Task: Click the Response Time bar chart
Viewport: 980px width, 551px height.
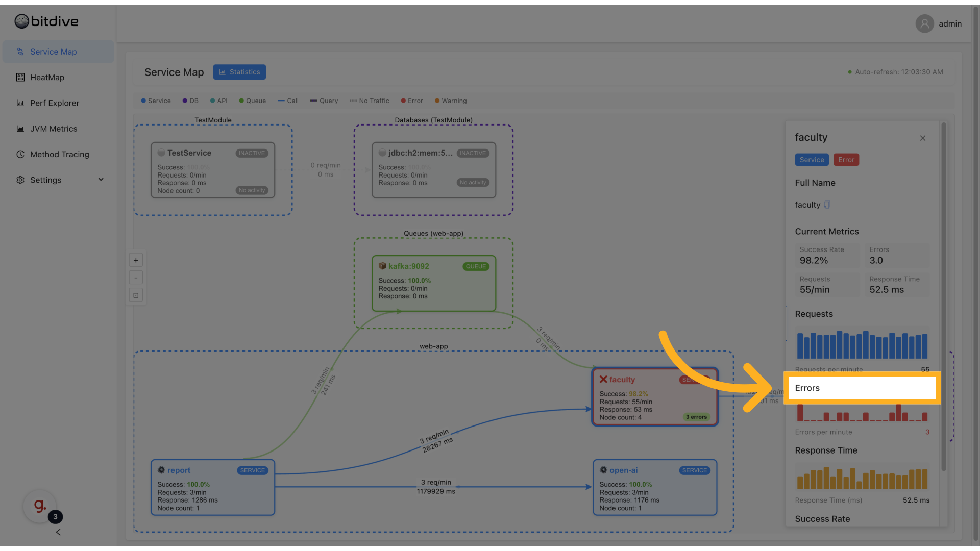Action: click(x=862, y=478)
